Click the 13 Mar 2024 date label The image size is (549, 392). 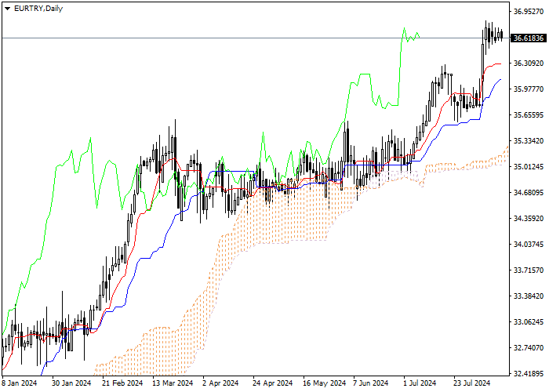click(x=173, y=383)
